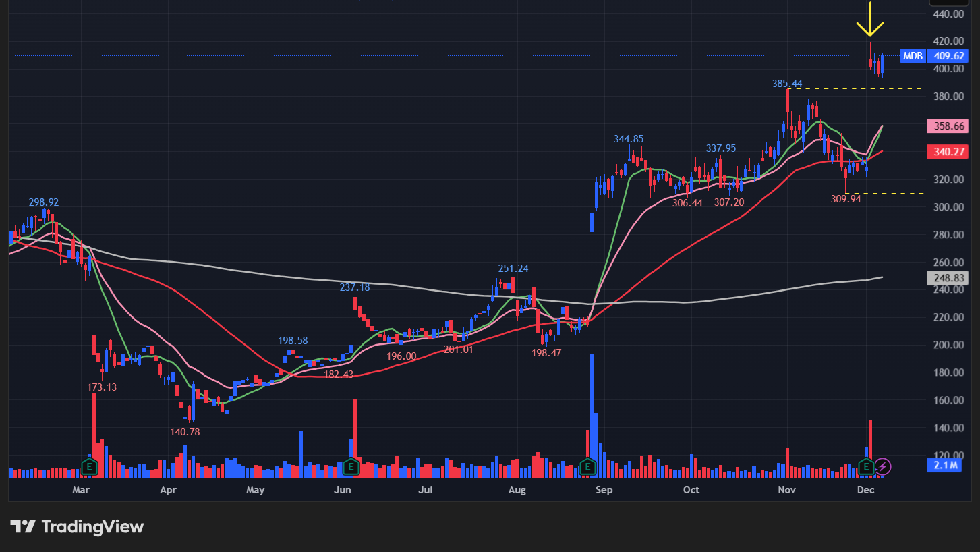The height and width of the screenshot is (552, 980).
Task: Click the blue 2.1M volume label
Action: (943, 465)
